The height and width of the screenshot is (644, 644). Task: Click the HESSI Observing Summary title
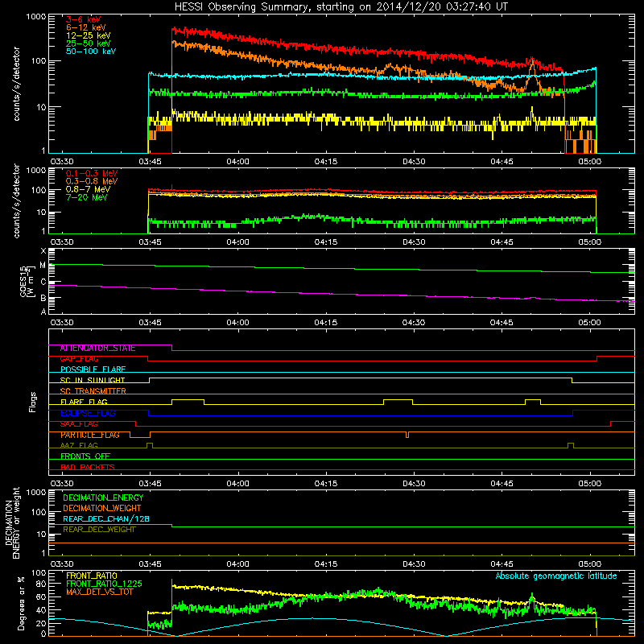point(341,6)
